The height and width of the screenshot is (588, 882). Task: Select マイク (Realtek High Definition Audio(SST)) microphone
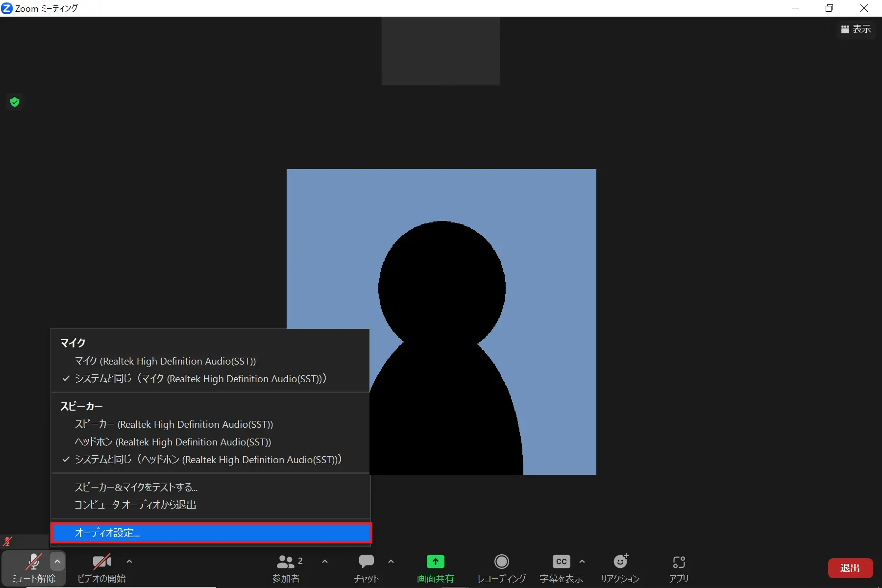click(x=210, y=361)
